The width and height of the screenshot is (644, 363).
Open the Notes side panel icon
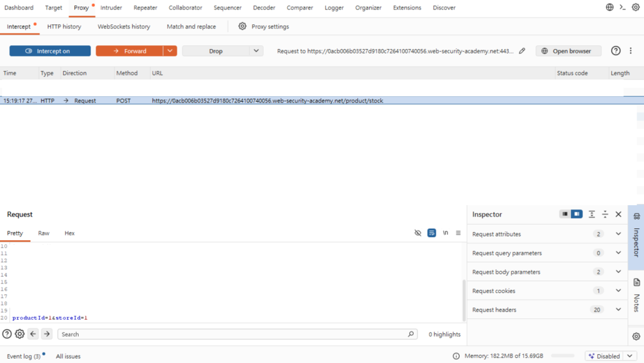pyautogui.click(x=636, y=282)
